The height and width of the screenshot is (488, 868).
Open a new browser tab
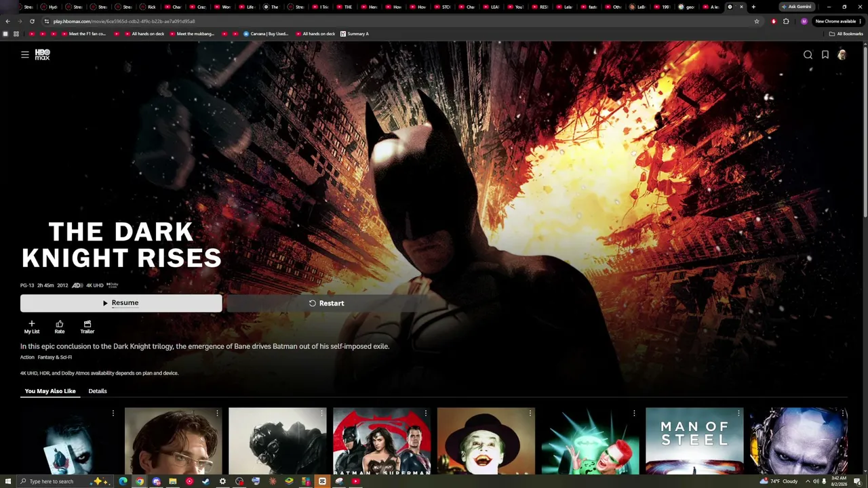753,7
